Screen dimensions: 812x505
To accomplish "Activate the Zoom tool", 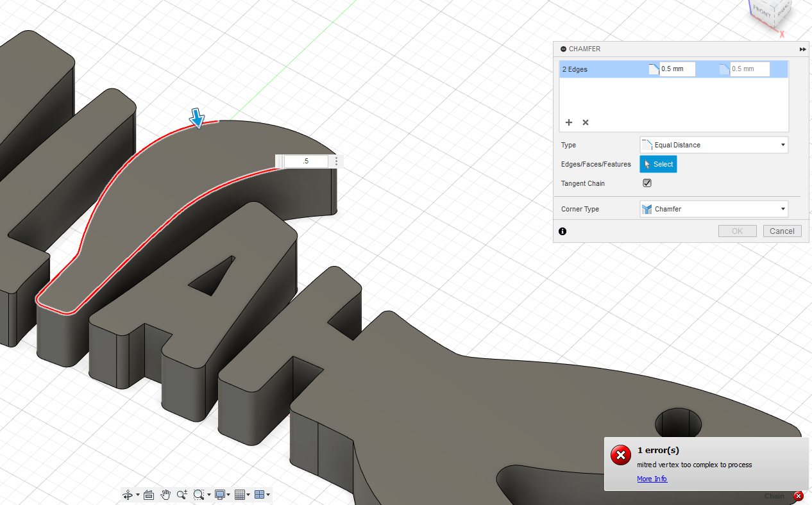I will coord(182,494).
